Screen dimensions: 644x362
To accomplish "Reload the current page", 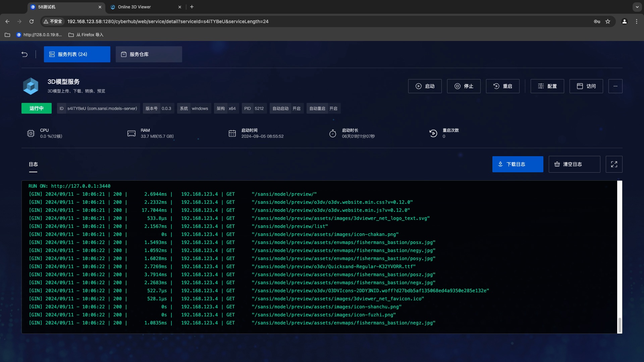I will coord(32,21).
